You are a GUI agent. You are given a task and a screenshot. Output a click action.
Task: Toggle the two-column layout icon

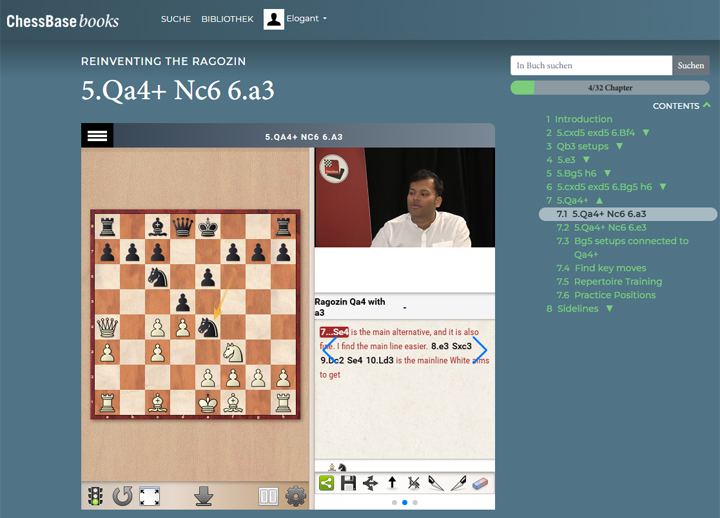click(x=268, y=496)
